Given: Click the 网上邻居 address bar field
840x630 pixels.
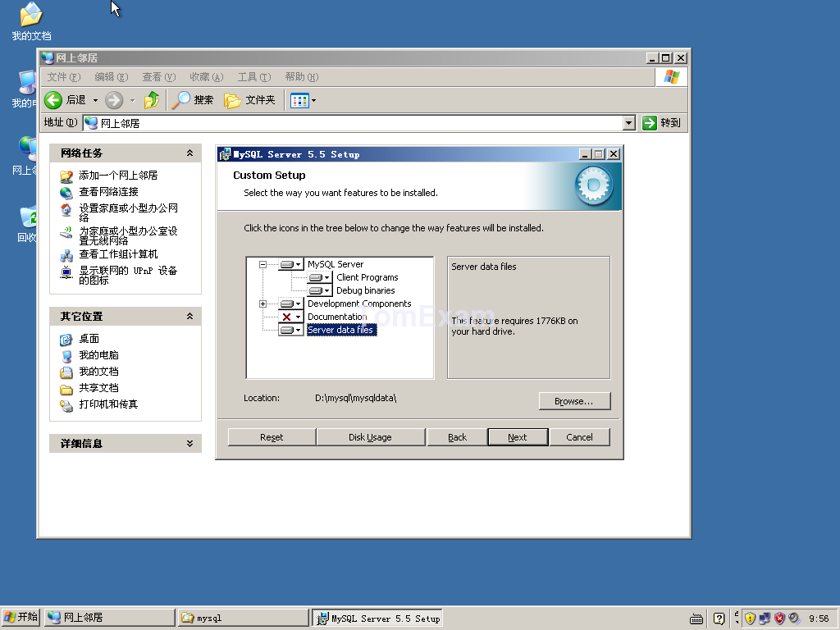Looking at the screenshot, I should 354,123.
